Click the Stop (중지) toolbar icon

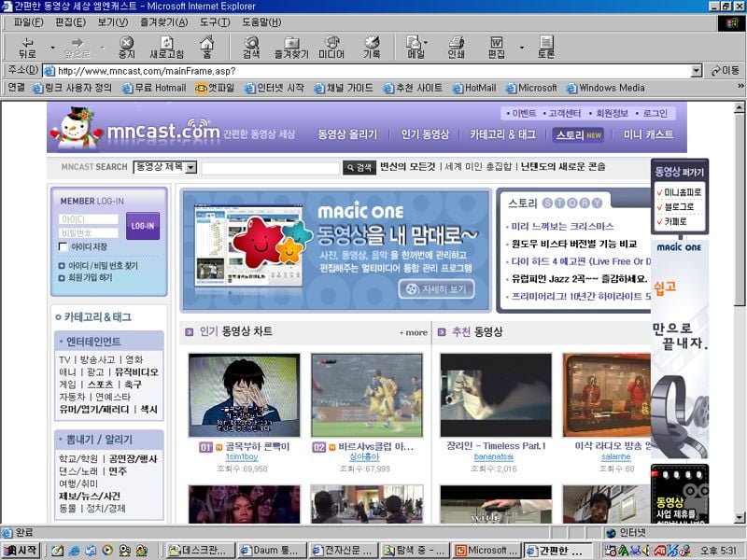coord(126,47)
